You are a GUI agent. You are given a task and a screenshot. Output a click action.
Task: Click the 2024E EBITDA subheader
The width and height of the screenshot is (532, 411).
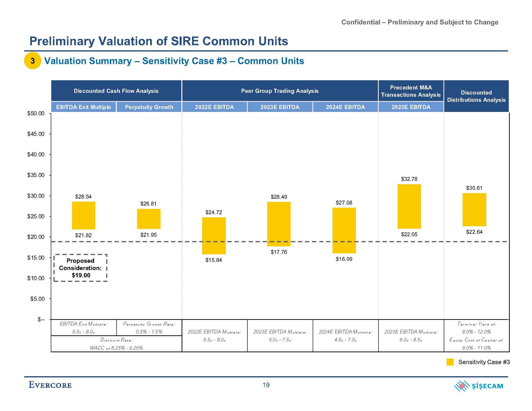(x=345, y=107)
